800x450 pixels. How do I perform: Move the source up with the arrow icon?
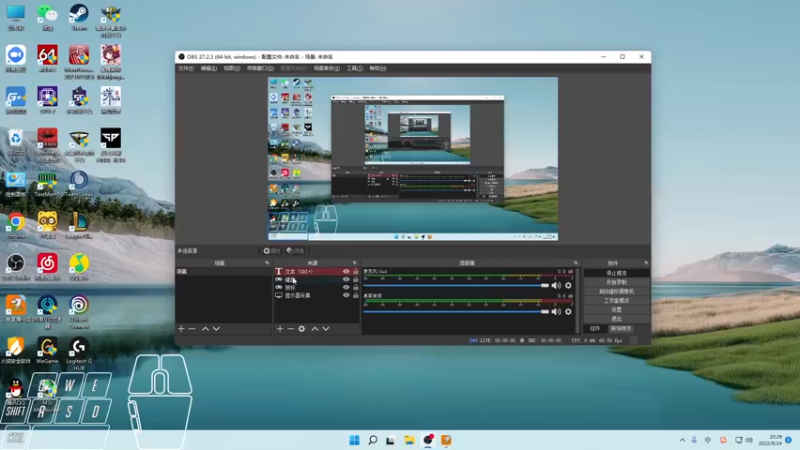314,328
